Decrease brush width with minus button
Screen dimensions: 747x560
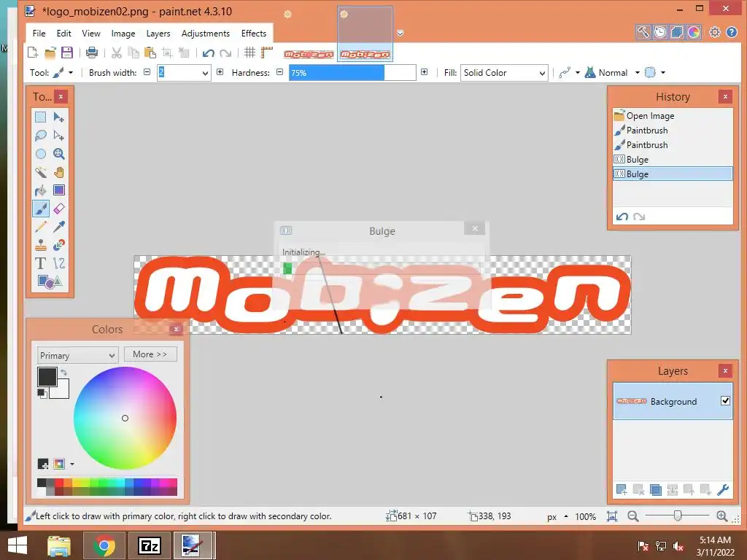(x=147, y=72)
